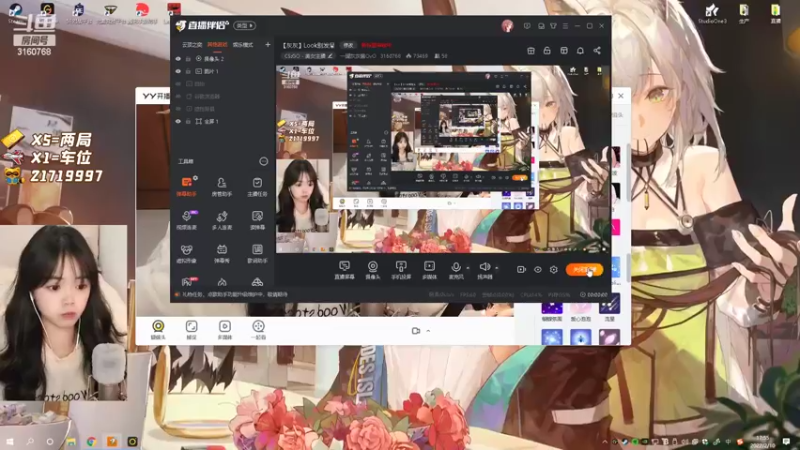Mute the 麦克风 microphone
The image size is (800, 450).
pyautogui.click(x=456, y=270)
